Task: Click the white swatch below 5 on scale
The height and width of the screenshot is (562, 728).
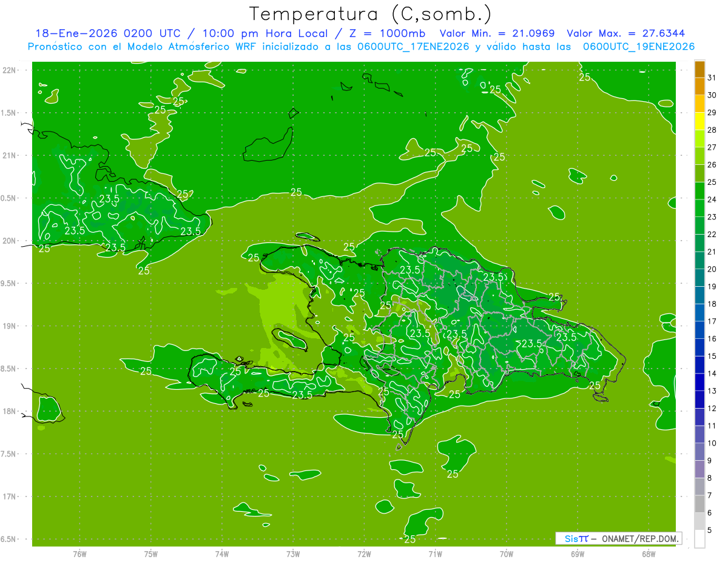Action: point(699,538)
